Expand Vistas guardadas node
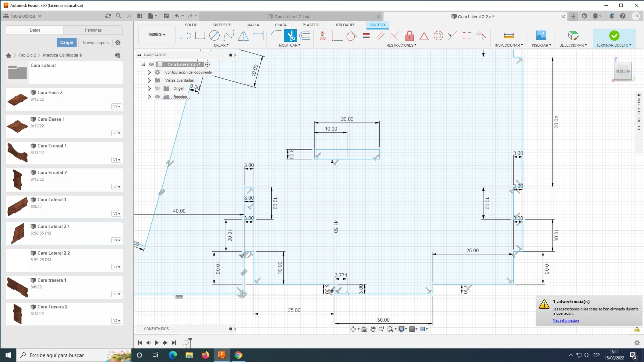This screenshot has height=362, width=644. pos(149,80)
